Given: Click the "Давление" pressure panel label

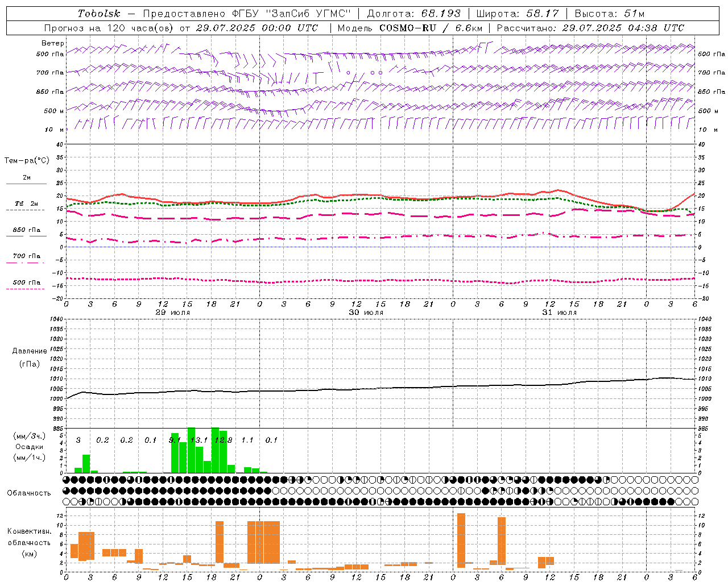Looking at the screenshot, I should [x=30, y=351].
